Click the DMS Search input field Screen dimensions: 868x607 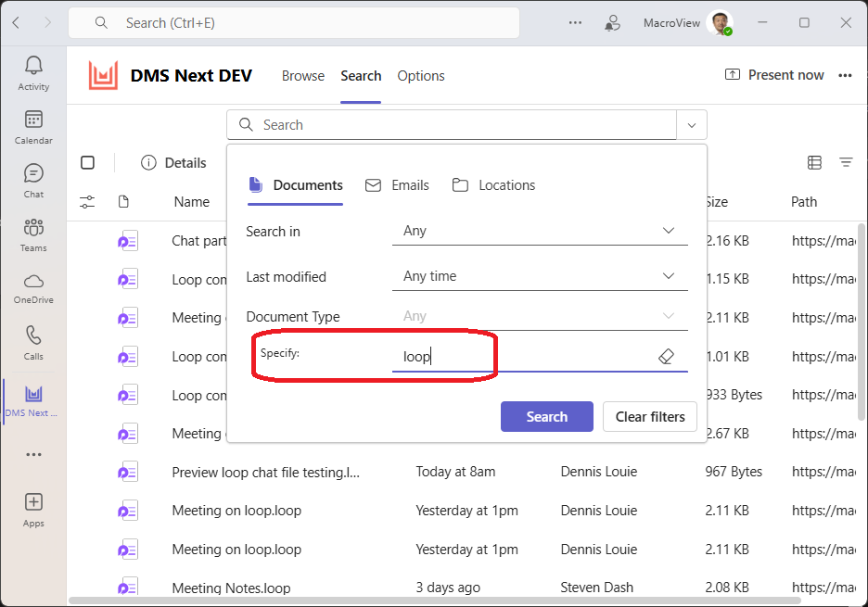tap(452, 125)
